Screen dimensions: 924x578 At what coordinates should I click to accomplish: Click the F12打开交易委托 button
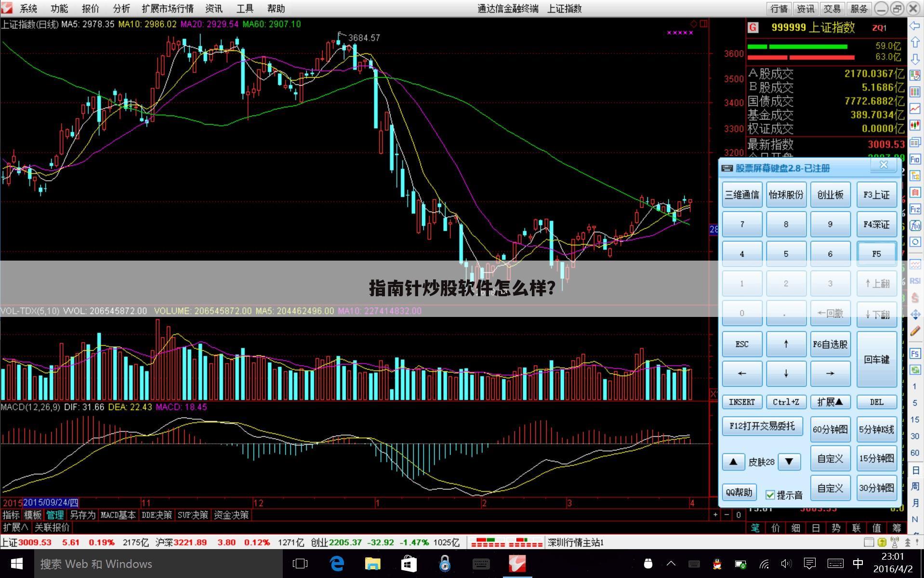(x=762, y=426)
